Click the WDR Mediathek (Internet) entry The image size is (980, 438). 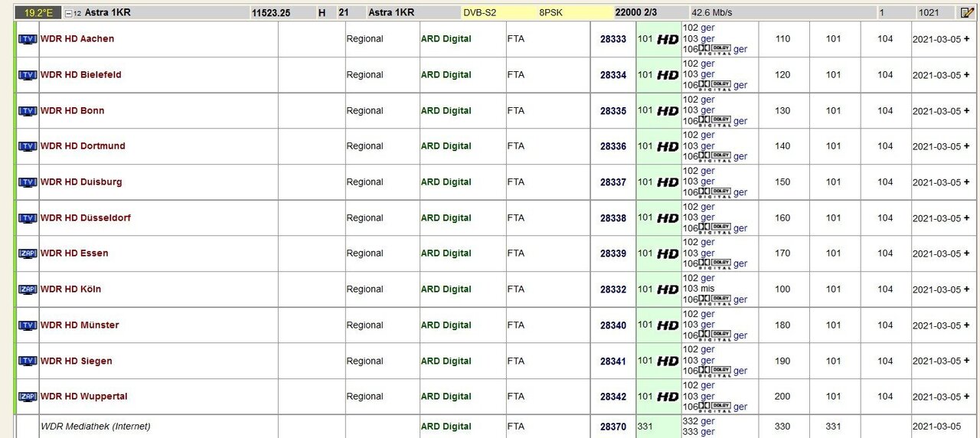(95, 427)
